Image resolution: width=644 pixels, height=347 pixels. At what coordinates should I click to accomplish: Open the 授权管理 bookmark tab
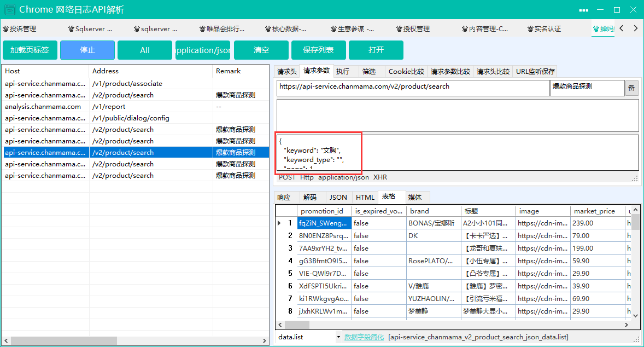click(x=413, y=29)
